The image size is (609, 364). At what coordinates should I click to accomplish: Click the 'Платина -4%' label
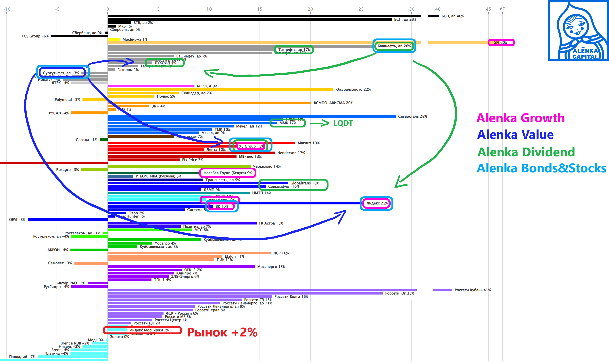pos(56,353)
